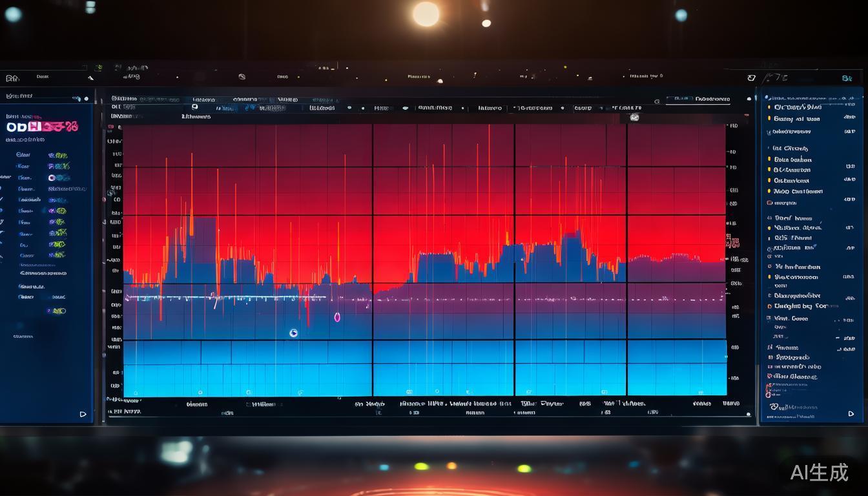Click the blue circular marker inside the chart
The image size is (868, 496).
[x=293, y=333]
